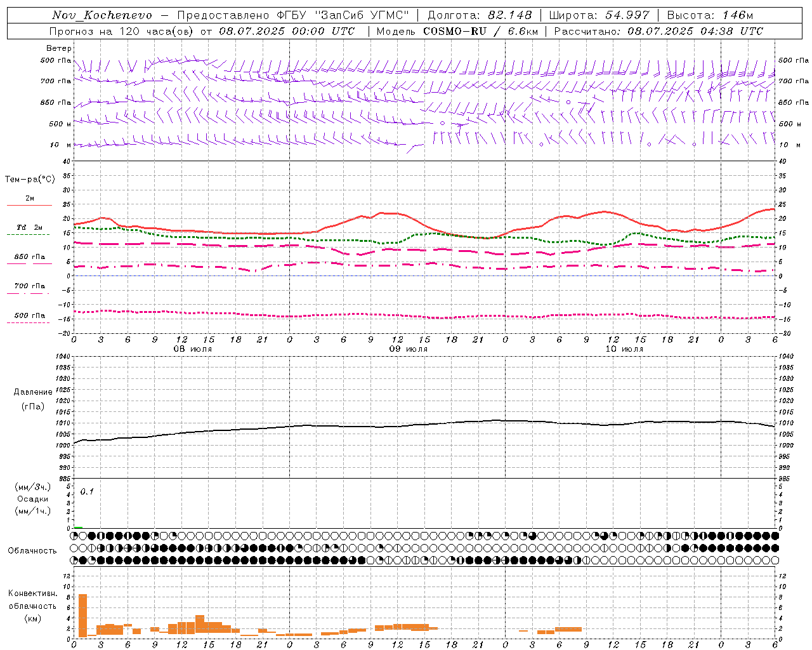Click the elevation label Высота: 146м
Viewport: 812px width, 650px height.
[x=709, y=15]
